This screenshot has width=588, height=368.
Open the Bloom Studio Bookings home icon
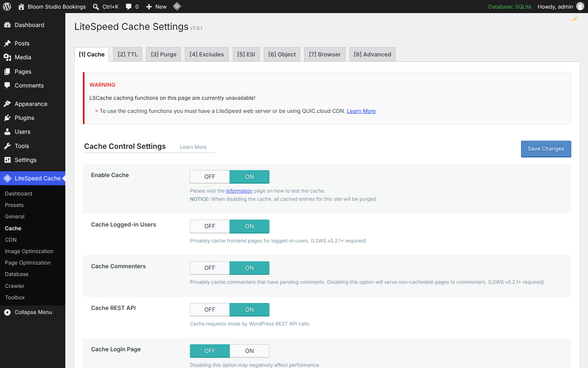pyautogui.click(x=21, y=7)
